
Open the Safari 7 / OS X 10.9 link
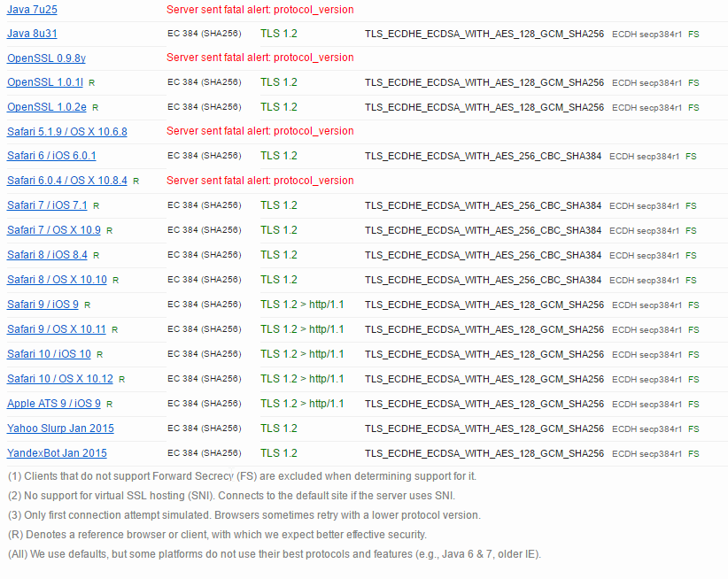[54, 229]
